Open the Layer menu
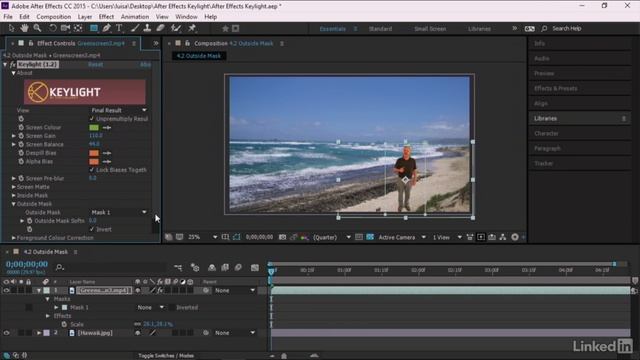The width and height of the screenshot is (640, 360). click(x=84, y=17)
